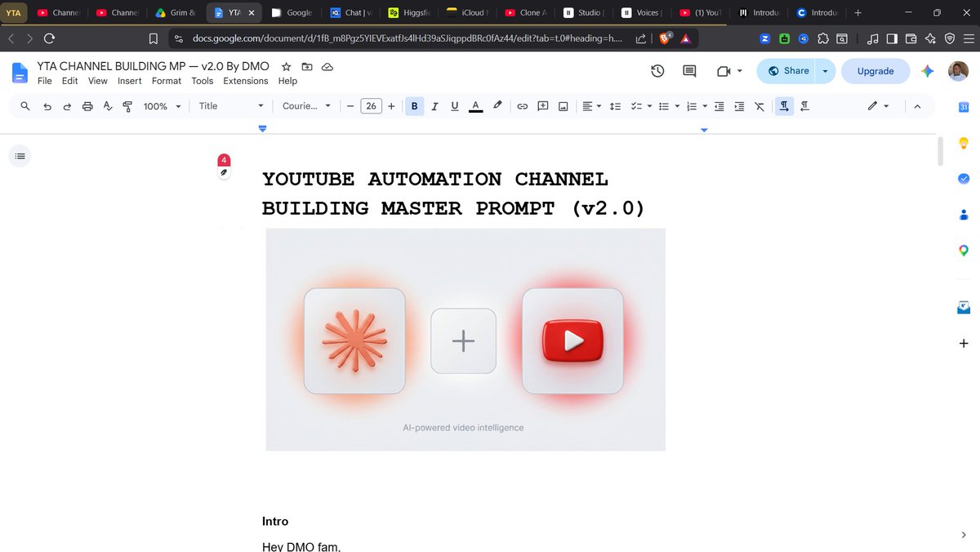This screenshot has height=552, width=980.
Task: Open the version history clock icon
Action: pos(657,71)
